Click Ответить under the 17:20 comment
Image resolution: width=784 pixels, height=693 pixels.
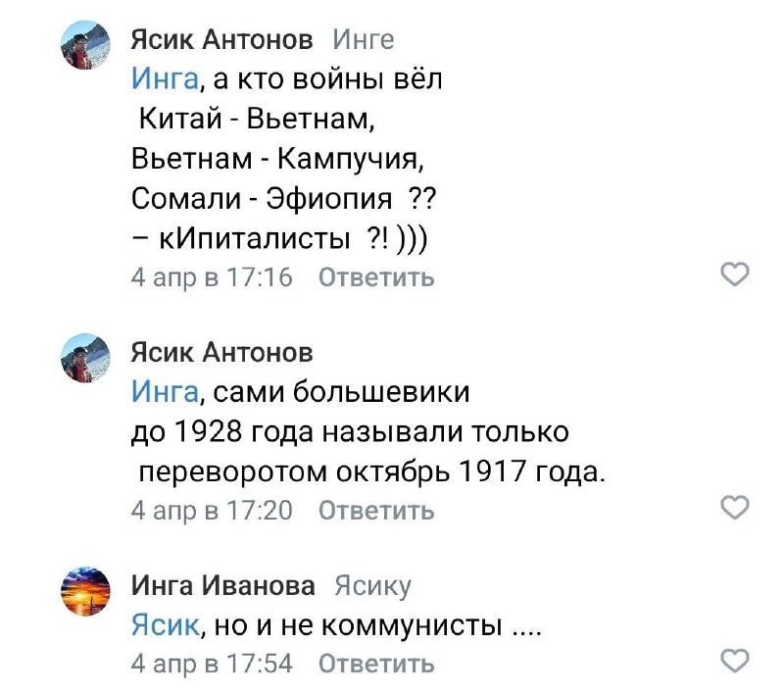click(x=376, y=510)
